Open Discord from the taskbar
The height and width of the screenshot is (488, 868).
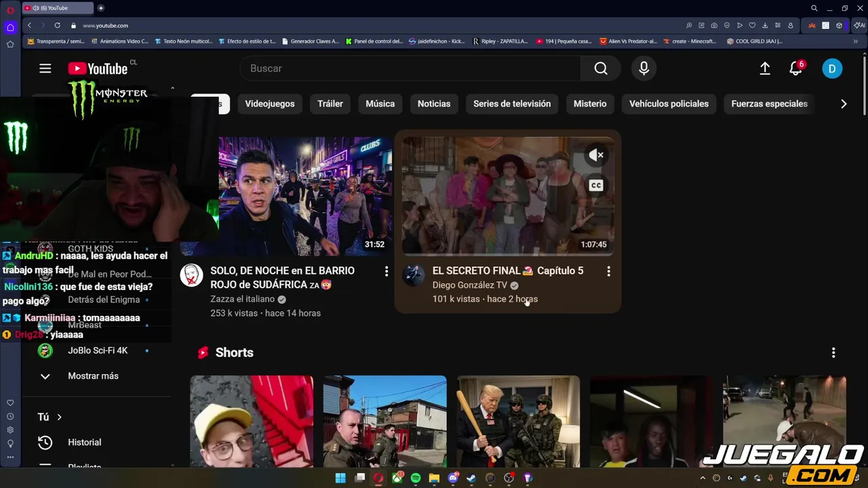click(453, 478)
